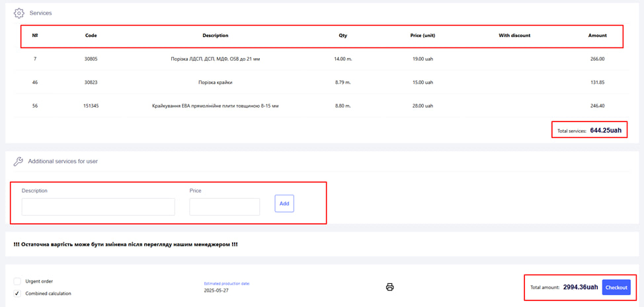
Task: Click the Qty column header
Action: (x=342, y=36)
